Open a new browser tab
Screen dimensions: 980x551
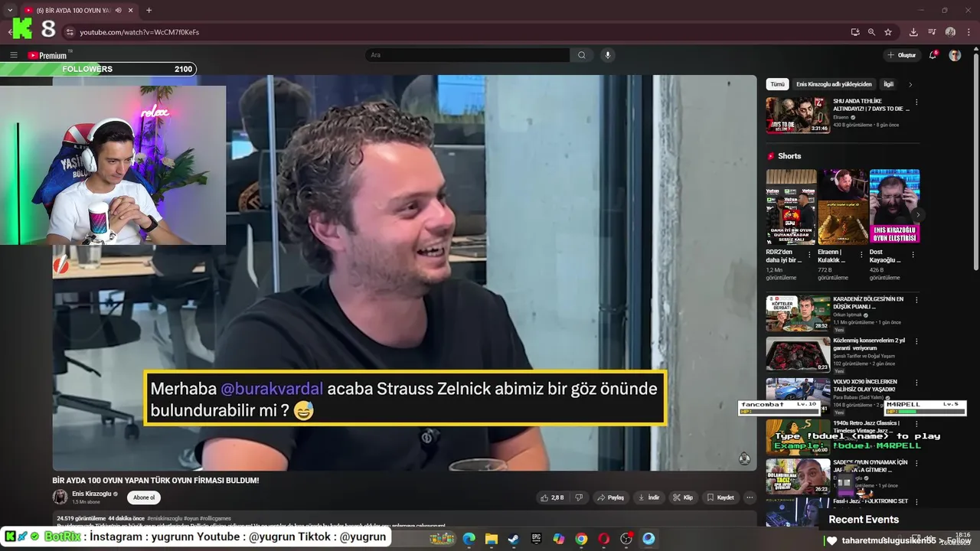pos(149,10)
